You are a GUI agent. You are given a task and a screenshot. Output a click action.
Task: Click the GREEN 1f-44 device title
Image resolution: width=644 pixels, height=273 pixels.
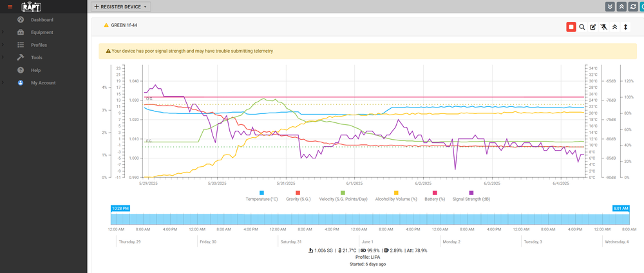(124, 26)
